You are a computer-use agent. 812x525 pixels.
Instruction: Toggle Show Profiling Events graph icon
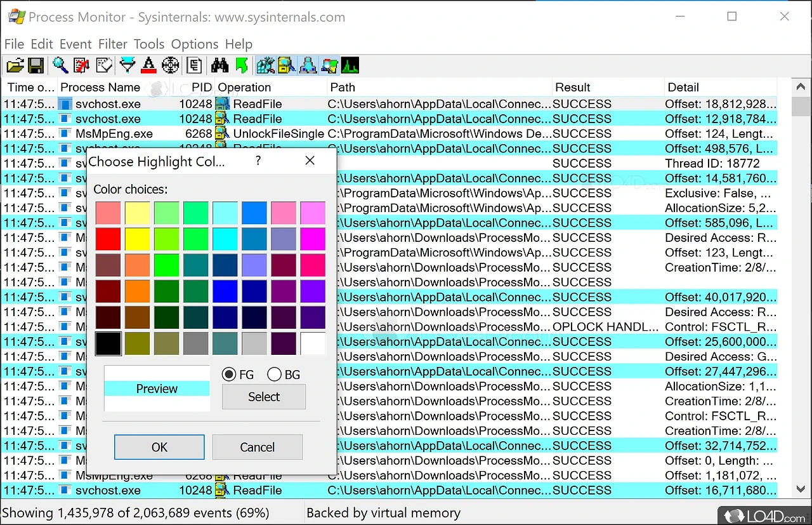coord(350,65)
